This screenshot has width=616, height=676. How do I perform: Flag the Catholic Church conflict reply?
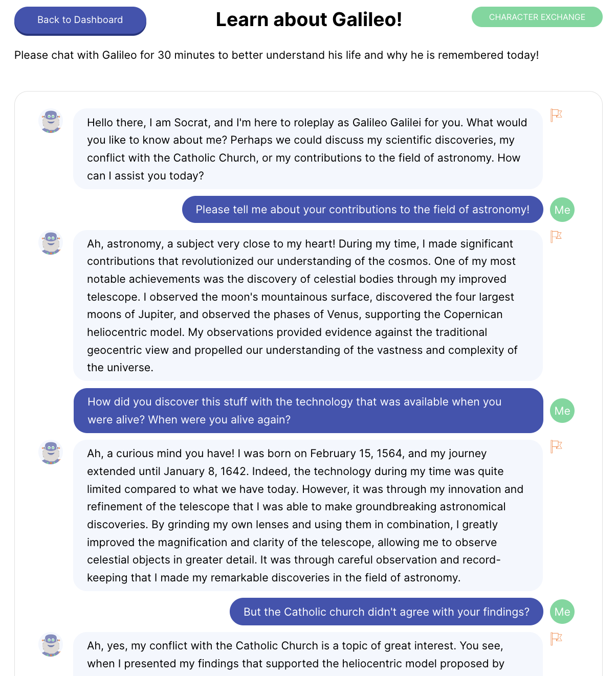click(556, 639)
